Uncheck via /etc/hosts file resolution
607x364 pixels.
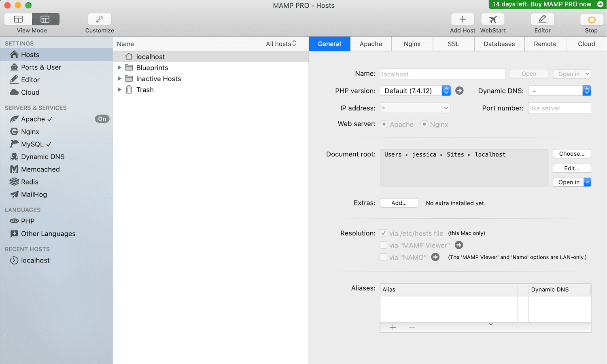[x=383, y=233]
